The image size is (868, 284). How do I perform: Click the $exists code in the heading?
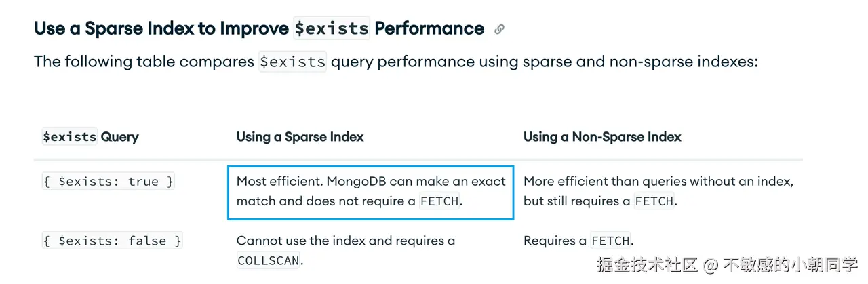[x=332, y=28]
